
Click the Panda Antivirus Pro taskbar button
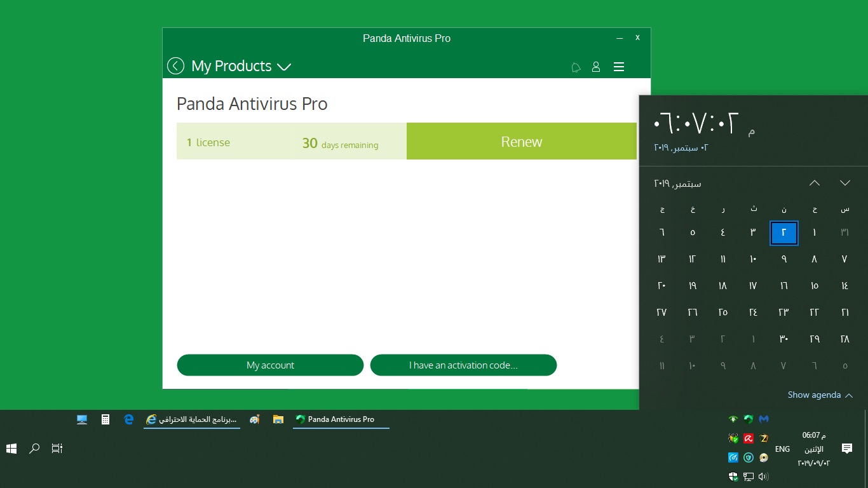point(341,419)
